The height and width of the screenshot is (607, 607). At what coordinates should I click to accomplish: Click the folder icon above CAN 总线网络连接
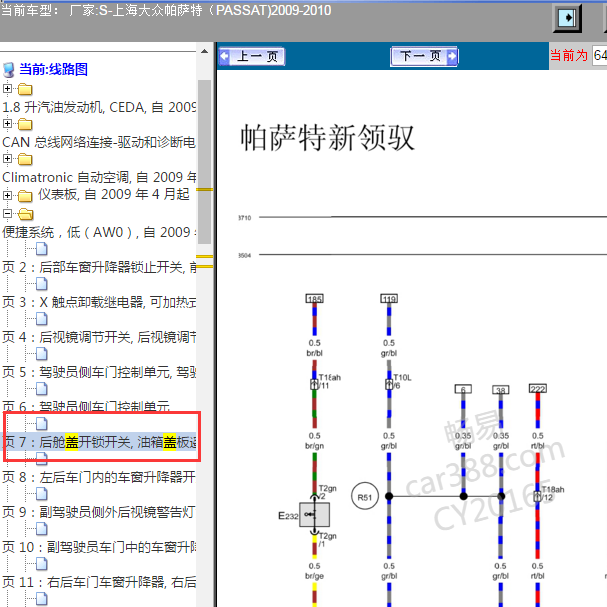25,124
